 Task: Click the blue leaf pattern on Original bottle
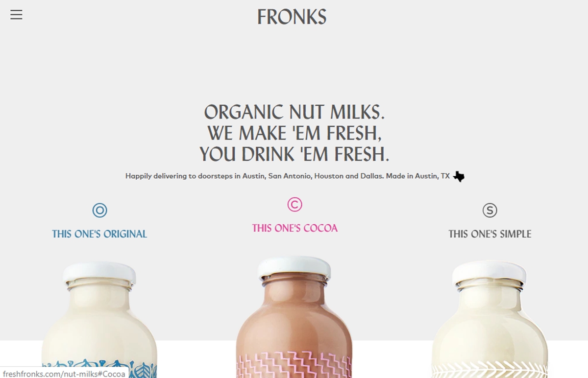click(99, 369)
